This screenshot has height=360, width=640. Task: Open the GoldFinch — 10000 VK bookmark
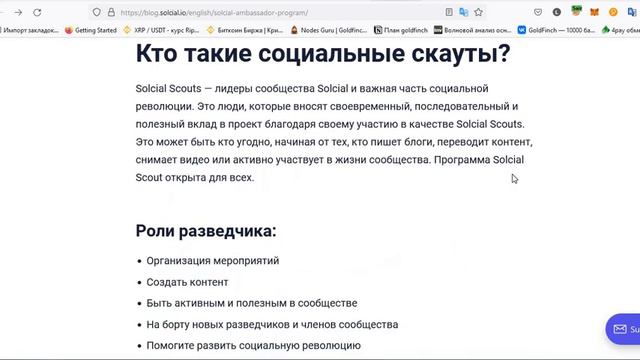[556, 30]
